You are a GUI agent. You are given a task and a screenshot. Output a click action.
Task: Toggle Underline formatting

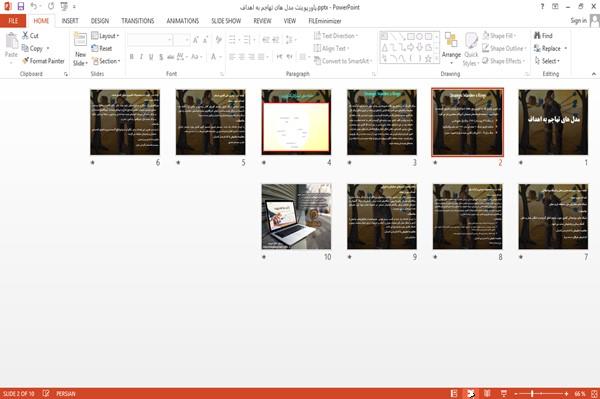tap(151, 57)
